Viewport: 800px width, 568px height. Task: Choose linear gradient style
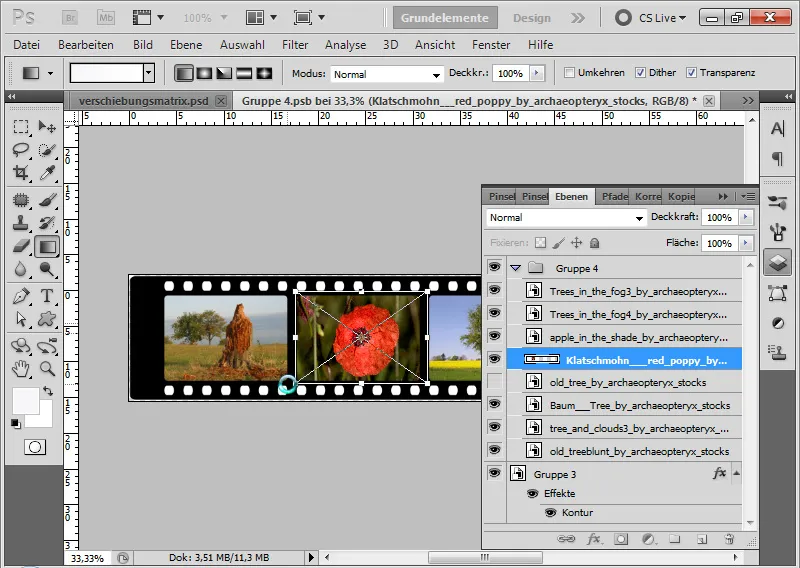click(x=184, y=73)
